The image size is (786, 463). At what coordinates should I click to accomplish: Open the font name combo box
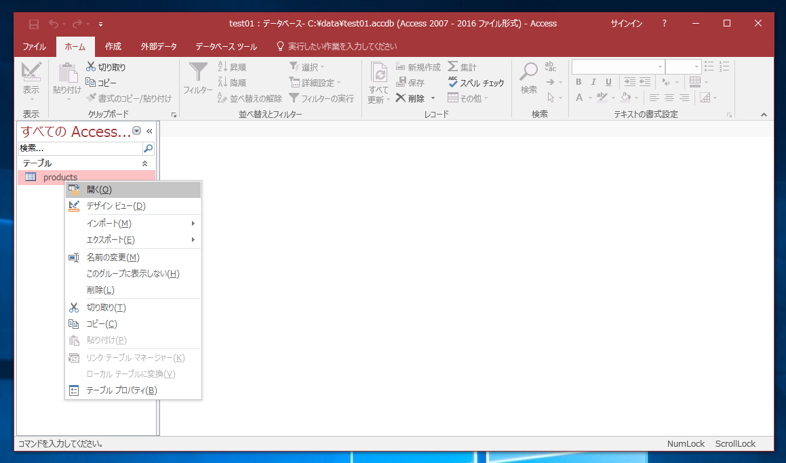[x=618, y=67]
